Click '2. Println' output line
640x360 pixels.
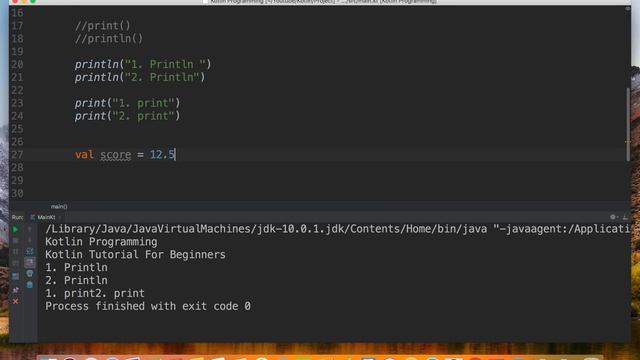point(76,280)
